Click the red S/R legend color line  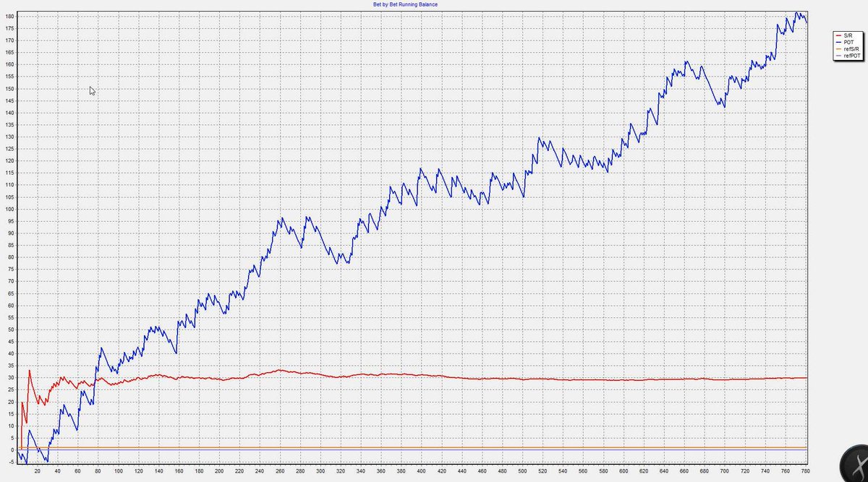point(838,35)
